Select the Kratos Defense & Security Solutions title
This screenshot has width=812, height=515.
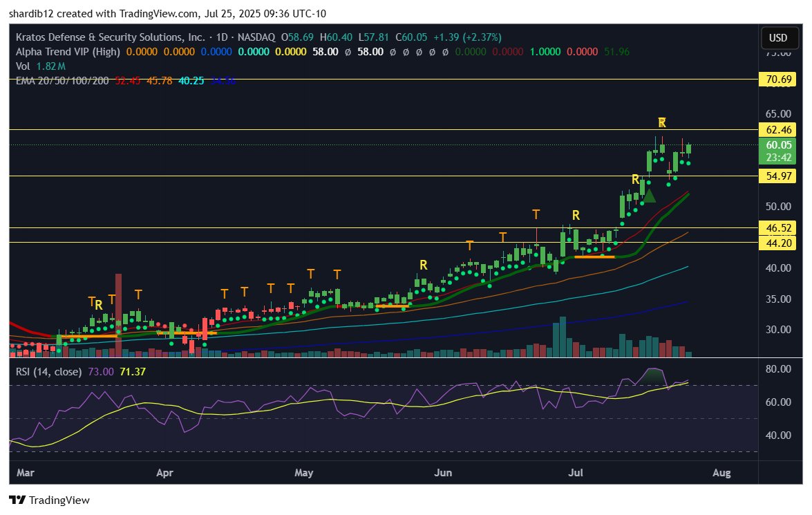(x=111, y=37)
